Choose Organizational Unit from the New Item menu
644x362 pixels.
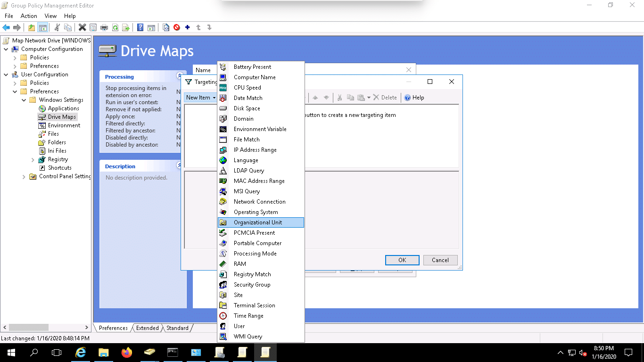pos(261,222)
